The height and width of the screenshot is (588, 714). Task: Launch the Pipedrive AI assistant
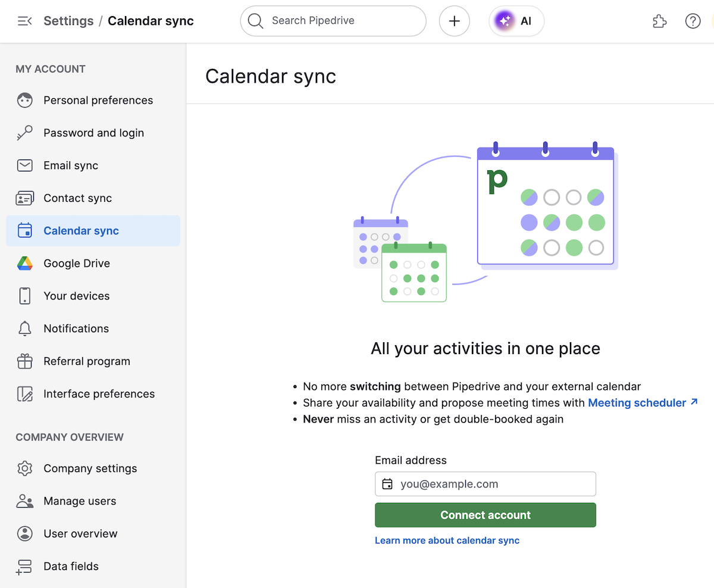[x=516, y=21]
